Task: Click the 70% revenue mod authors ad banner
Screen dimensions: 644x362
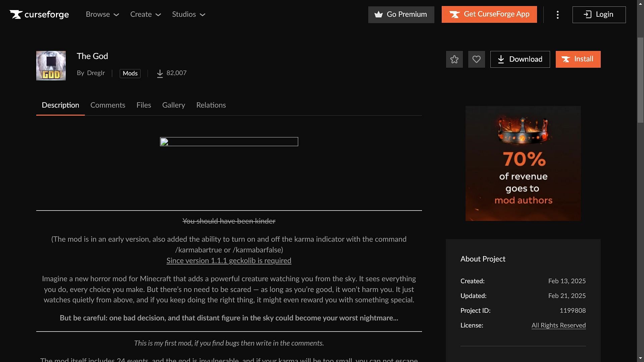Action: [523, 163]
